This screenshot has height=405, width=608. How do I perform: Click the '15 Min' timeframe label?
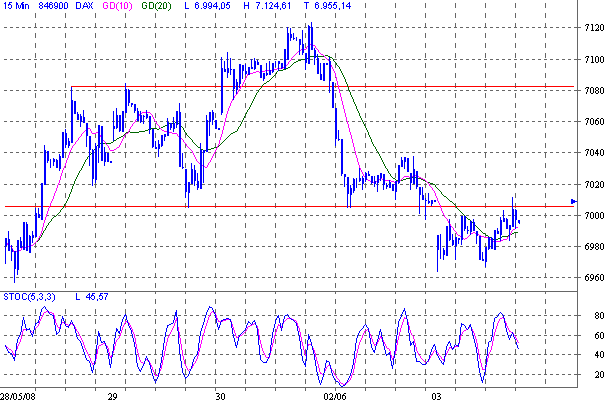click(16, 6)
